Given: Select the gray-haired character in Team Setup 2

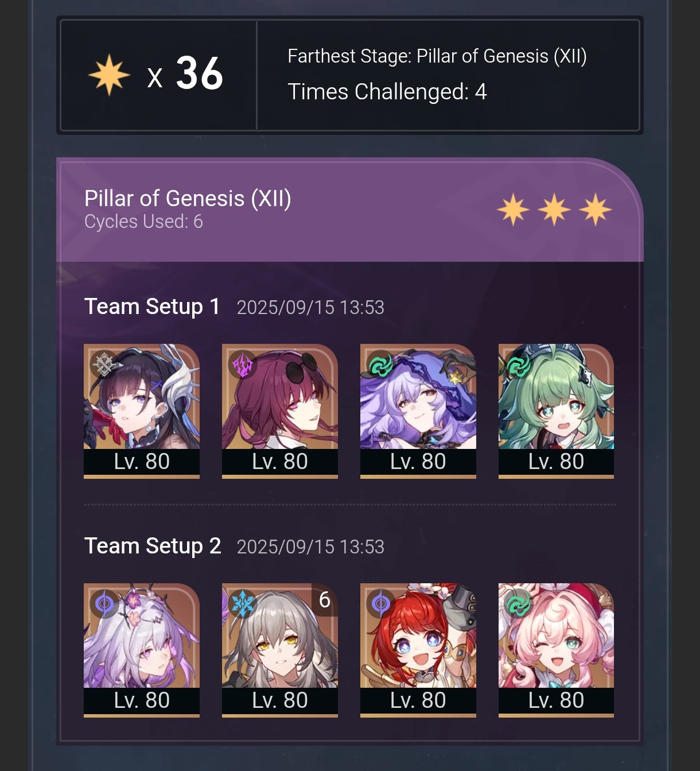Looking at the screenshot, I should [280, 650].
